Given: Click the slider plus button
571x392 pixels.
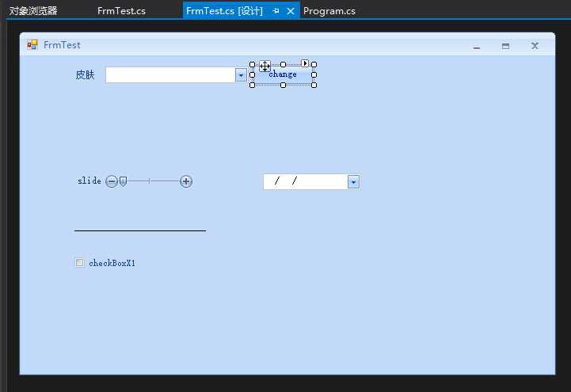Looking at the screenshot, I should 186,181.
